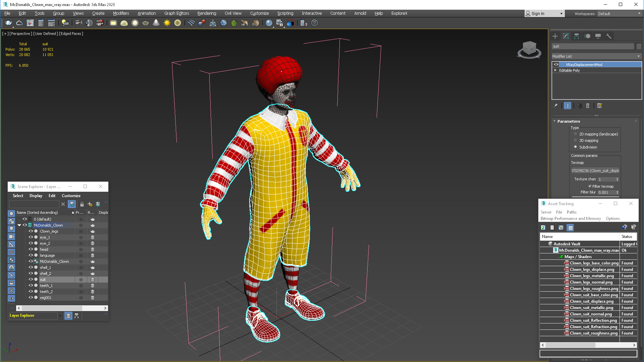This screenshot has height=362, width=644.
Task: Expand the Editable Poly modifier entry
Action: pyautogui.click(x=555, y=70)
